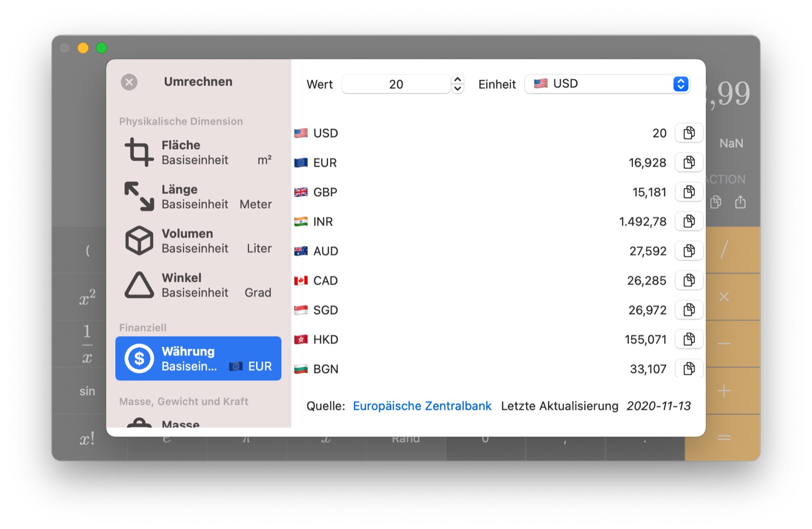Select the Winkel angle category
812x529 pixels.
pyautogui.click(x=198, y=285)
